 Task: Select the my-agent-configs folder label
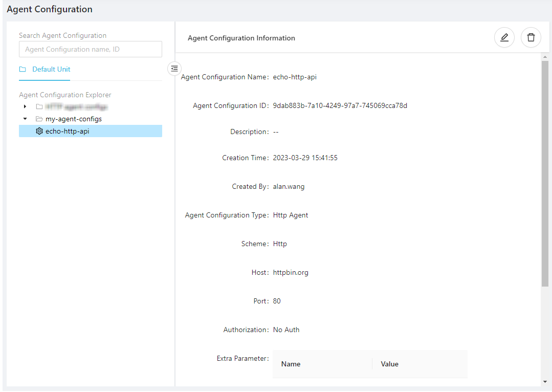pos(74,119)
